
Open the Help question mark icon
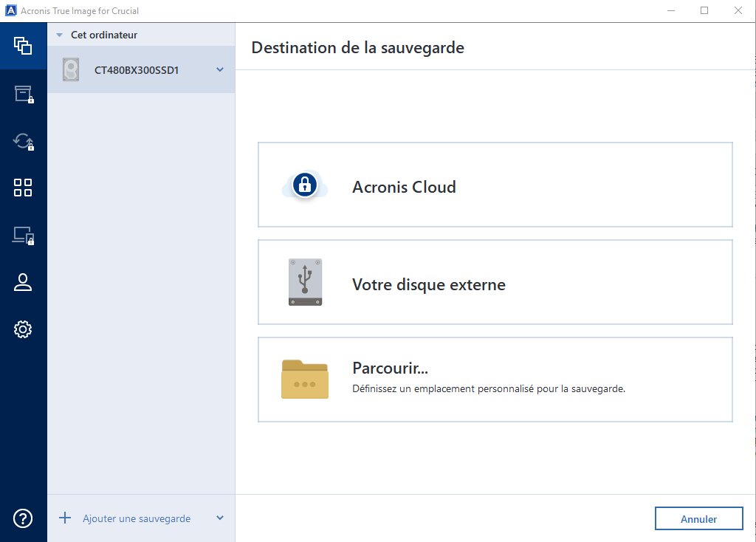pyautogui.click(x=23, y=518)
